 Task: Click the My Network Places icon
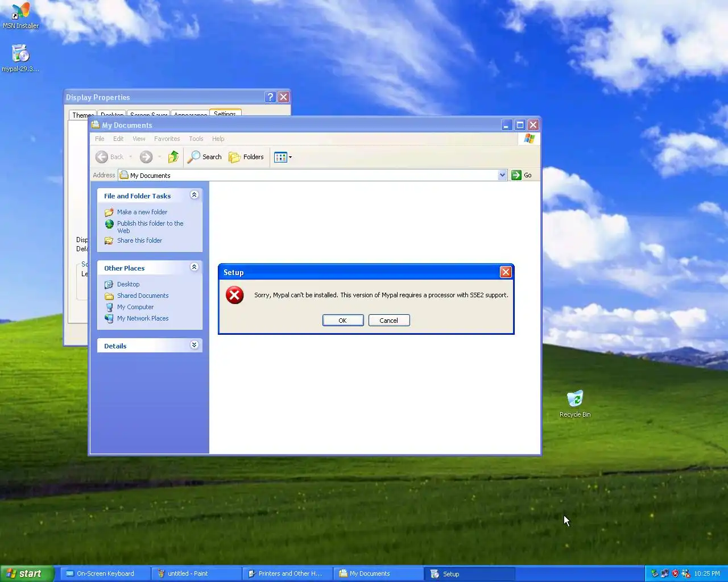click(x=109, y=318)
